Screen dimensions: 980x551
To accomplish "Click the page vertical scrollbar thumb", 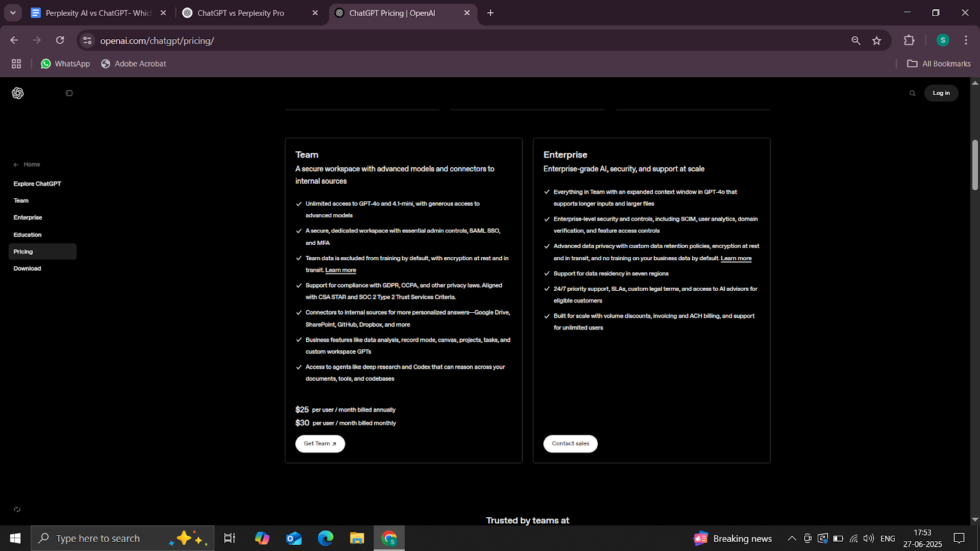I will 975,165.
